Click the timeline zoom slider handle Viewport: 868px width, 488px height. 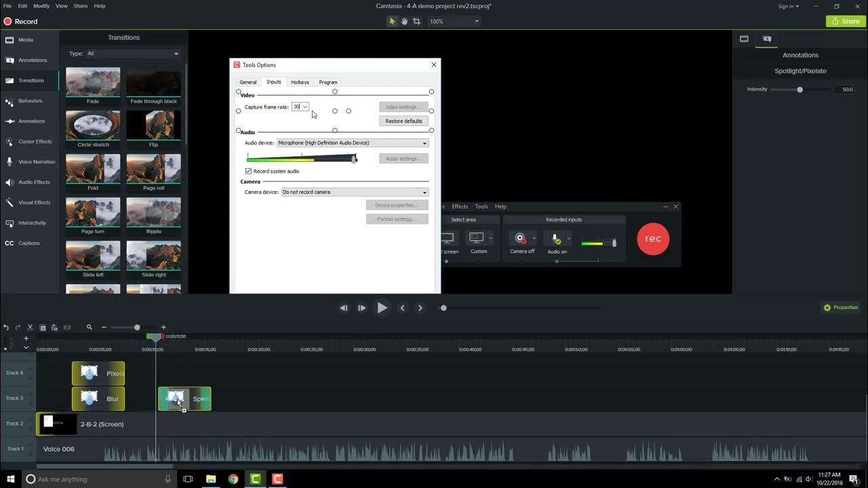pyautogui.click(x=137, y=327)
